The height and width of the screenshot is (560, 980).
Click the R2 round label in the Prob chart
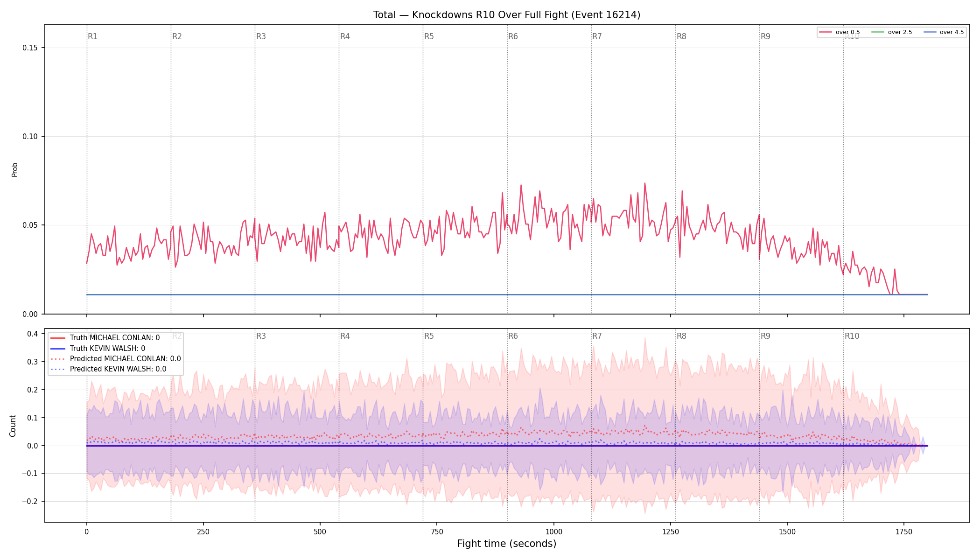(177, 36)
